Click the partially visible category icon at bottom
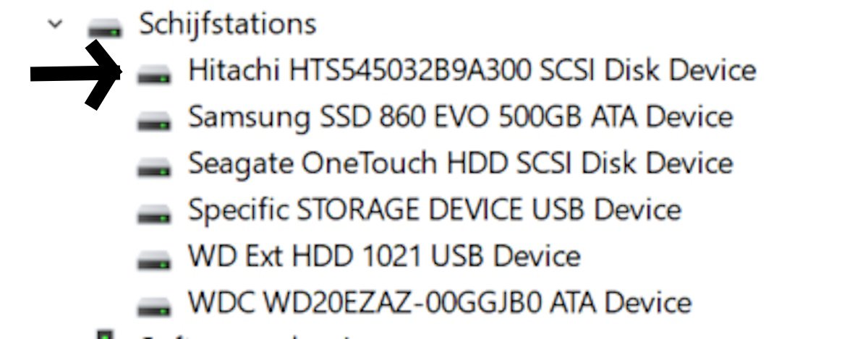This screenshot has height=339, width=868. 106,335
